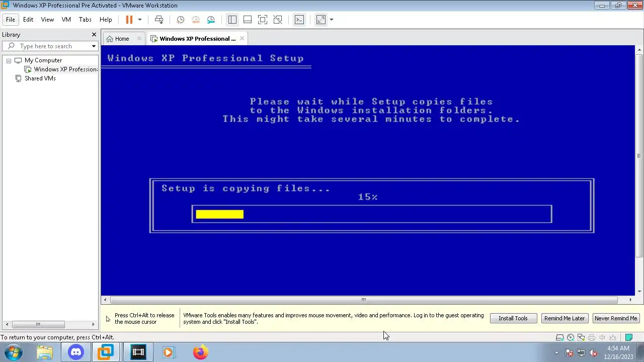Enter Unity mode icon
Viewport: 644px width, 362px height.
(x=278, y=20)
